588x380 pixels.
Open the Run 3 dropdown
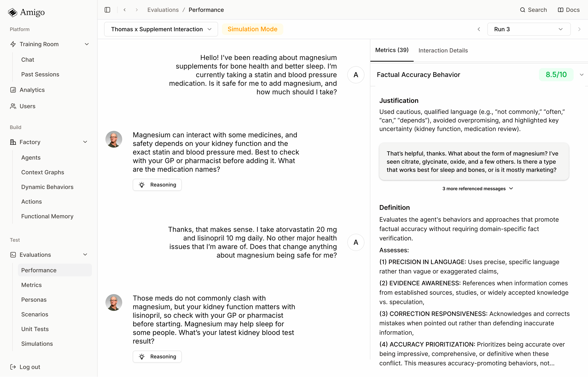529,29
